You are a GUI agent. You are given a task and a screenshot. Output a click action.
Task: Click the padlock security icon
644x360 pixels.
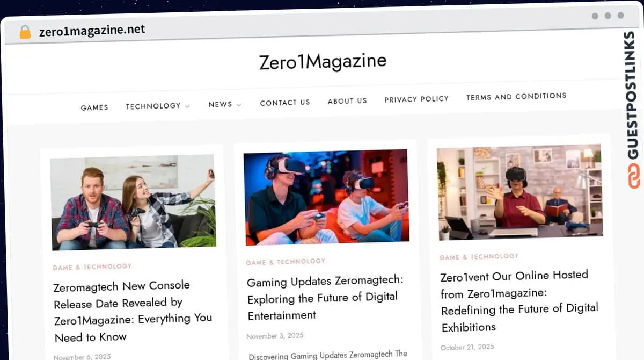click(25, 32)
